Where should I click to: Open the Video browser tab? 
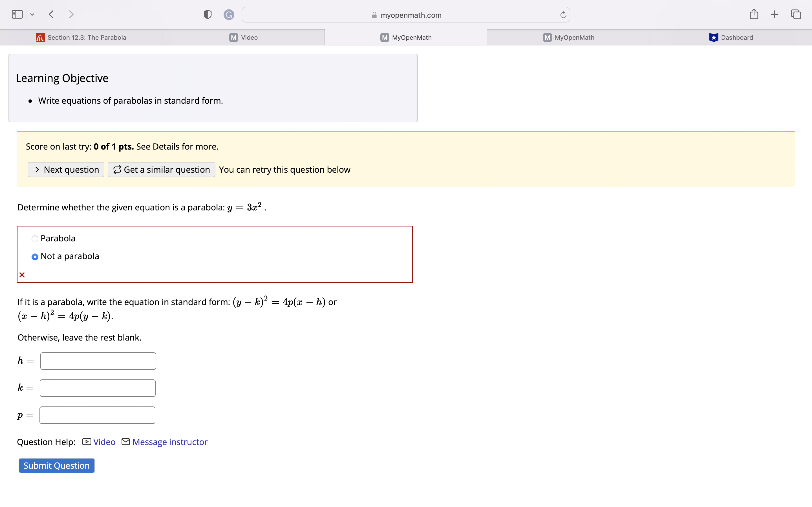244,37
